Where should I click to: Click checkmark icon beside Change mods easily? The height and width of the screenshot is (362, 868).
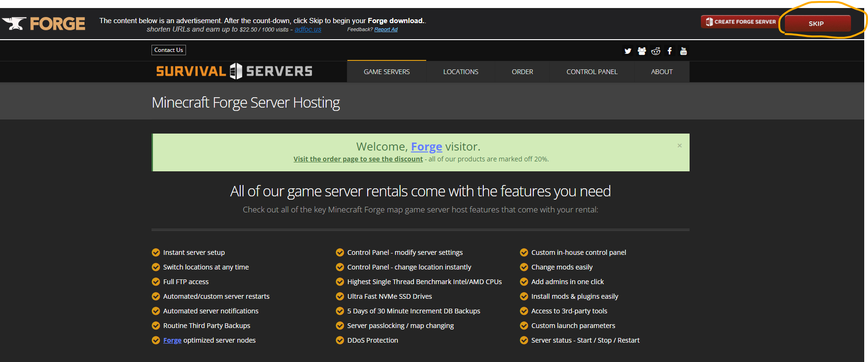(524, 267)
